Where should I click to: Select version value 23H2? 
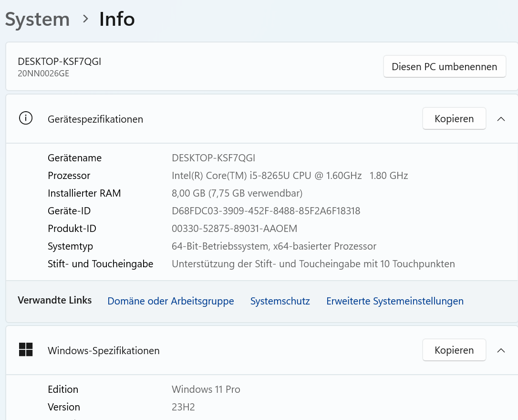pyautogui.click(x=183, y=407)
